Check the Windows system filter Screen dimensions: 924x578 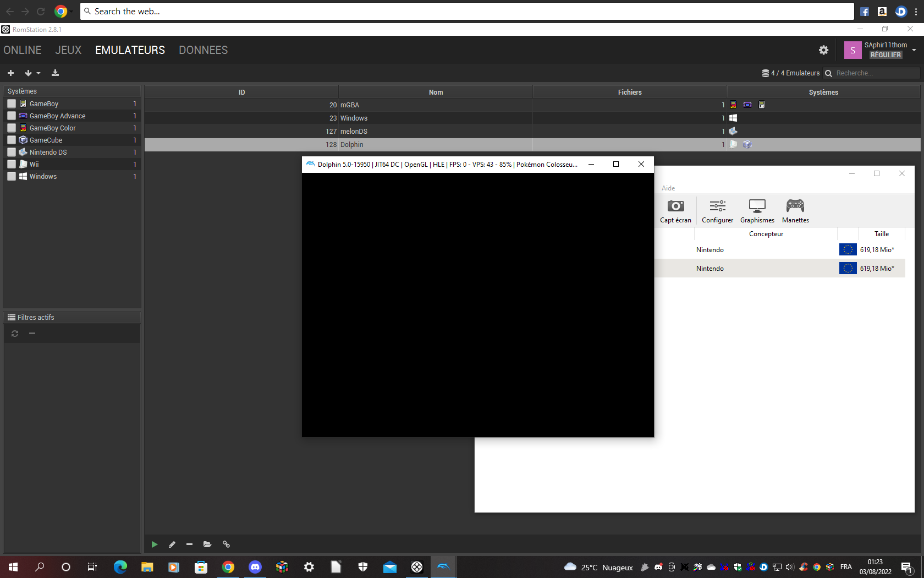pos(12,176)
